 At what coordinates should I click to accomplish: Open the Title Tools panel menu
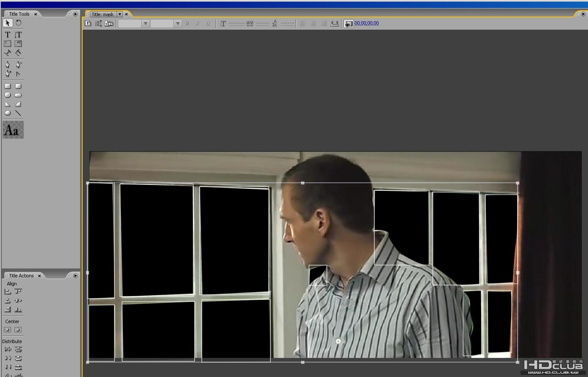[x=75, y=14]
